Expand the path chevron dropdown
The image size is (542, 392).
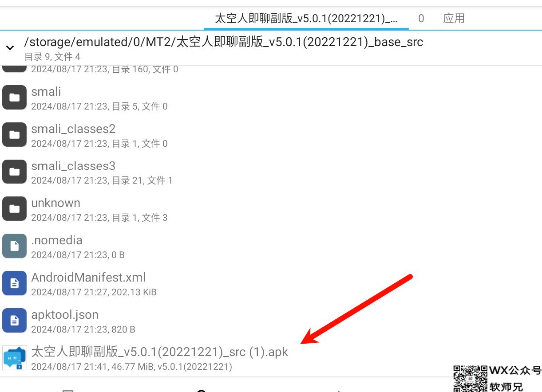(10, 47)
